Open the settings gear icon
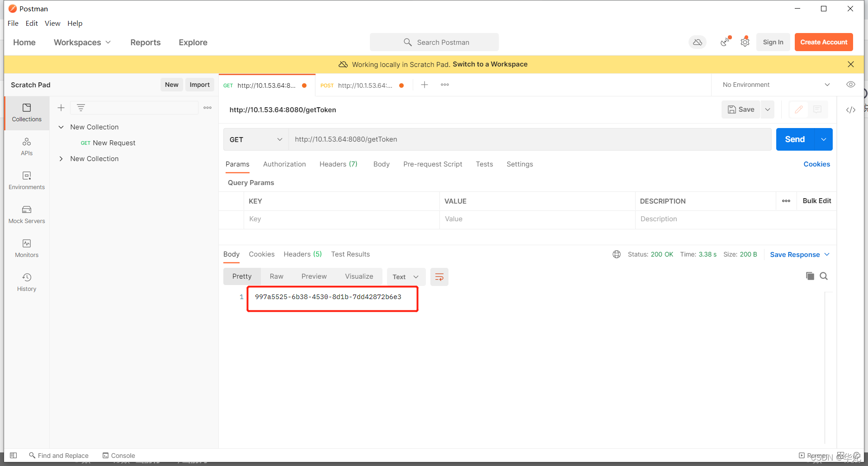The width and height of the screenshot is (868, 466). click(745, 42)
